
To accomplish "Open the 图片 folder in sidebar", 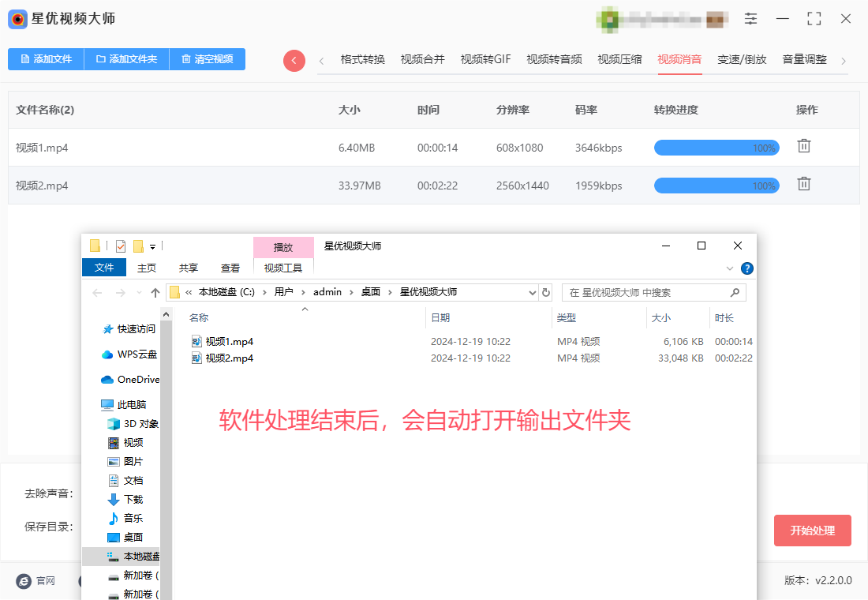I will [x=125, y=462].
